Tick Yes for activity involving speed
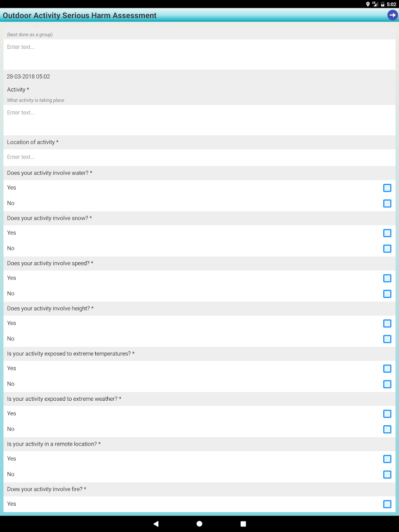 tap(387, 278)
